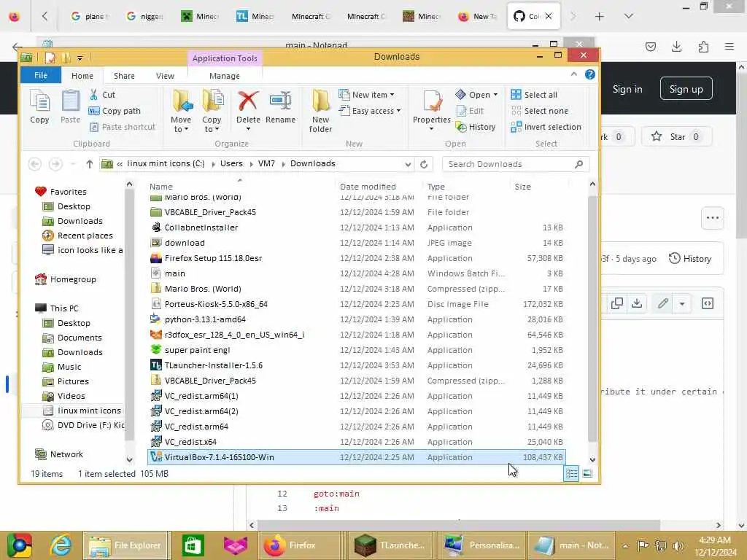The width and height of the screenshot is (747, 560).
Task: Switch to the New Tab browser tab
Action: [477, 16]
